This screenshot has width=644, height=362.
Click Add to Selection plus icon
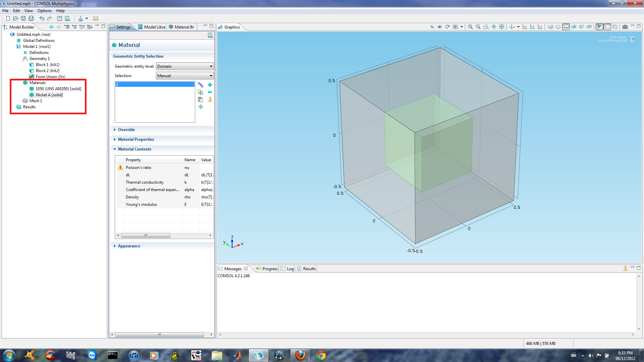coord(210,85)
